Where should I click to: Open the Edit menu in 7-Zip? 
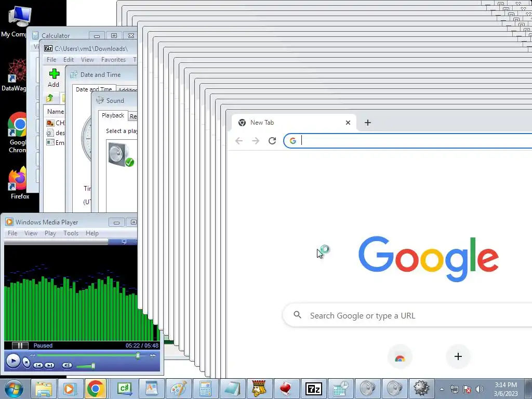point(68,60)
